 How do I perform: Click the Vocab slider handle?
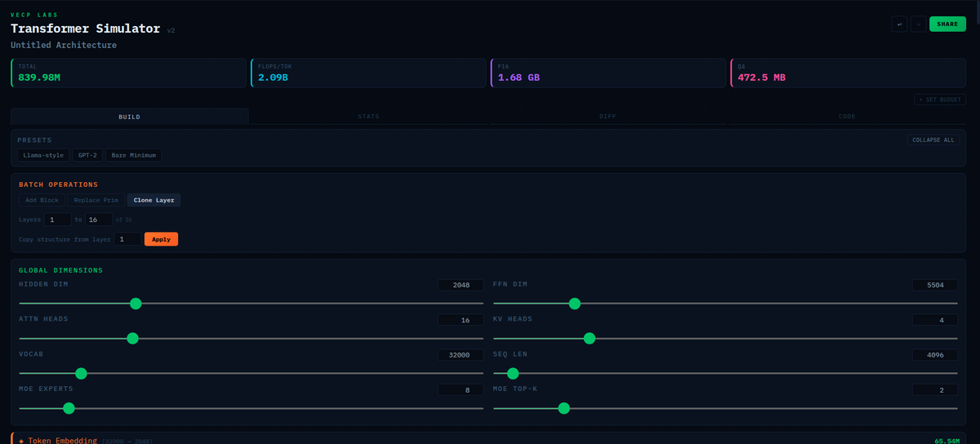point(81,373)
